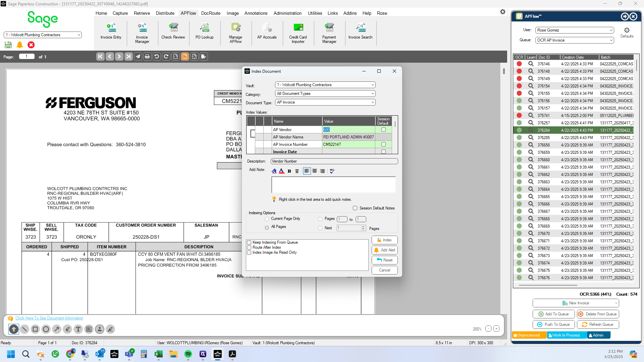Viewport: 644px width, 362px height.
Task: Rotate the document counterclockwise
Action: pyautogui.click(x=157, y=56)
